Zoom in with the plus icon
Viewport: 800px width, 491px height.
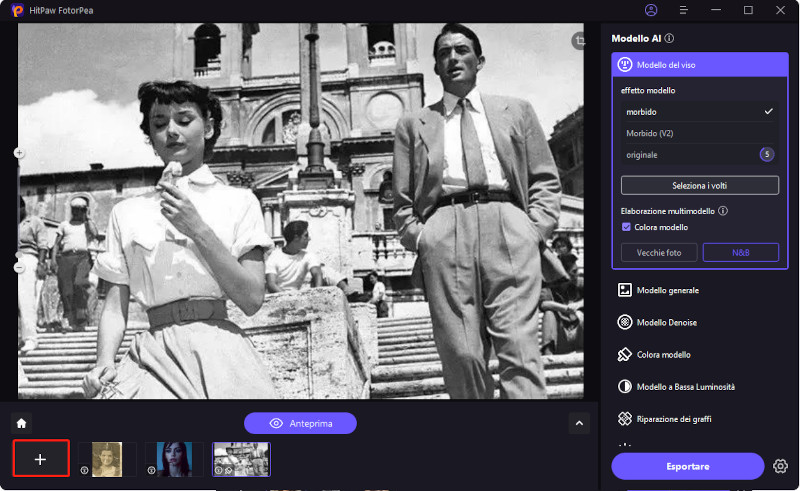click(19, 153)
